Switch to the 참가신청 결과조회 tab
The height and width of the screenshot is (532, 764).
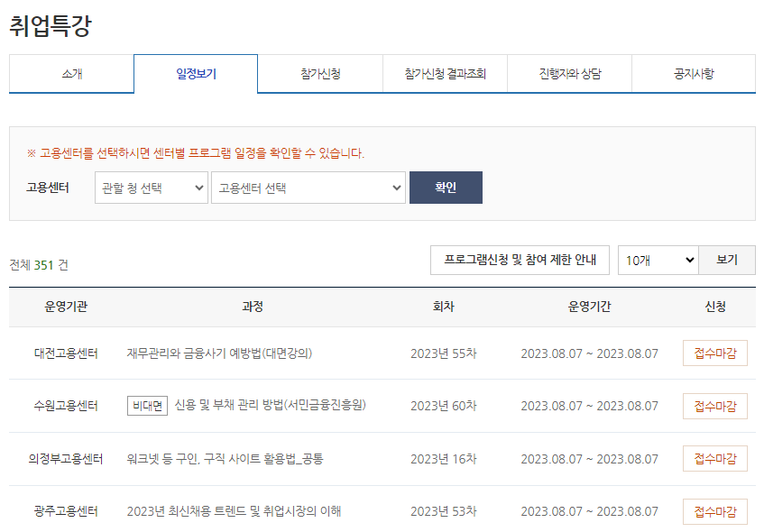point(446,74)
